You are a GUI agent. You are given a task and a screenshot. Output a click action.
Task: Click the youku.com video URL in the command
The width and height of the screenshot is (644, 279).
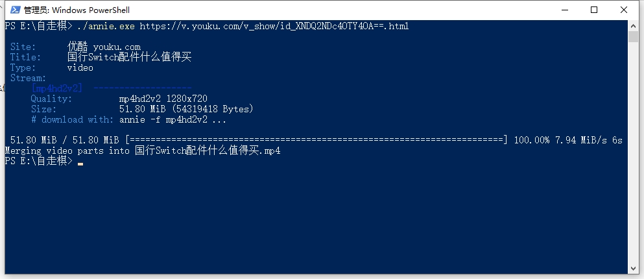(274, 26)
